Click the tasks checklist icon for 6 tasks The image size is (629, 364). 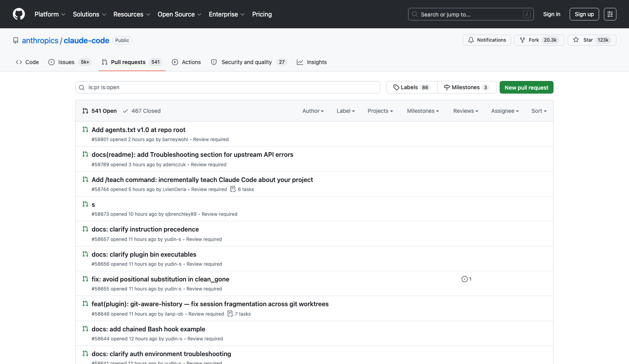pyautogui.click(x=233, y=189)
